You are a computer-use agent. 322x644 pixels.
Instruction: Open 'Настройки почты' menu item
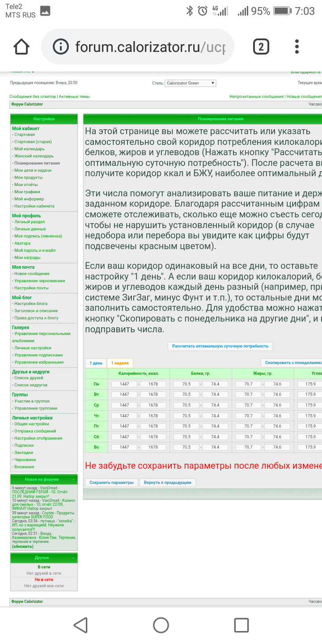coord(31,288)
